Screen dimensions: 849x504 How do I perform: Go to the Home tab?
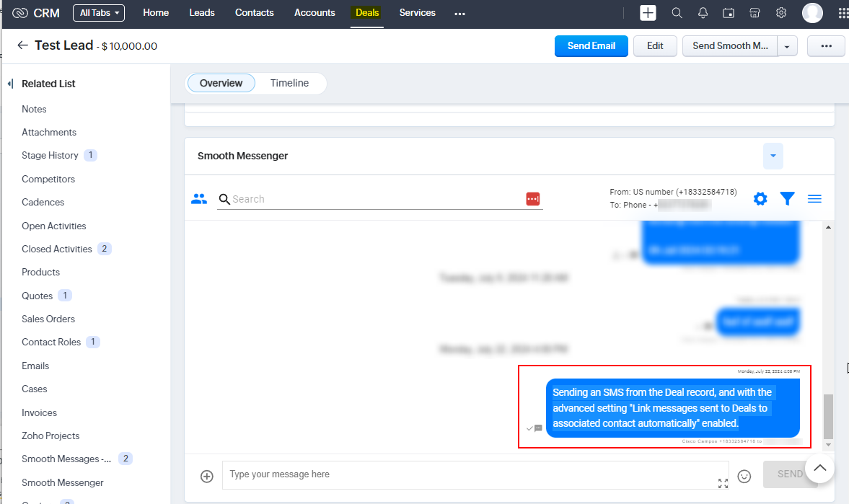tap(156, 12)
